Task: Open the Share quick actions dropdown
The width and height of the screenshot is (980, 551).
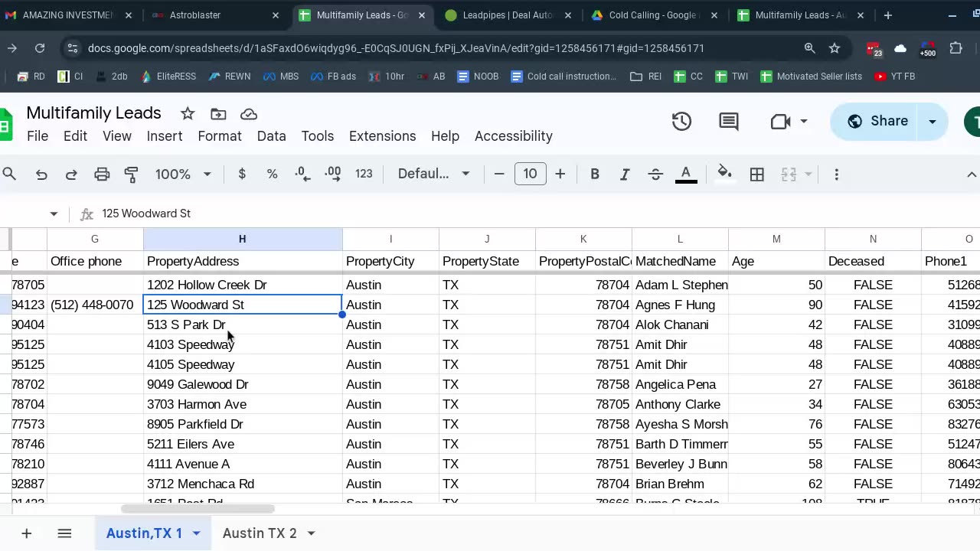Action: pyautogui.click(x=933, y=121)
